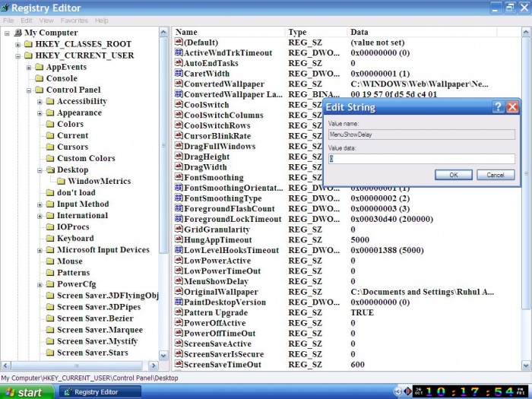The image size is (532, 399).
Task: Open the Favorites menu
Action: tap(74, 21)
